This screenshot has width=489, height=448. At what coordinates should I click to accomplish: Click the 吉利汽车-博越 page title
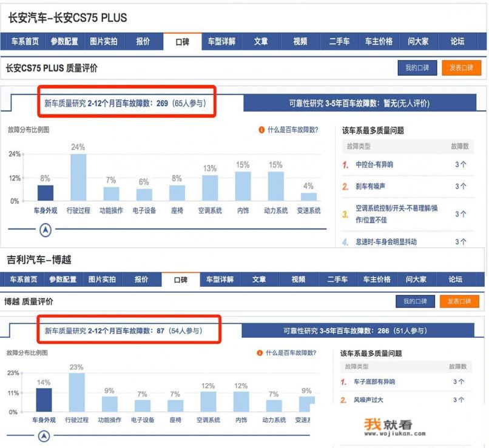[x=39, y=259]
